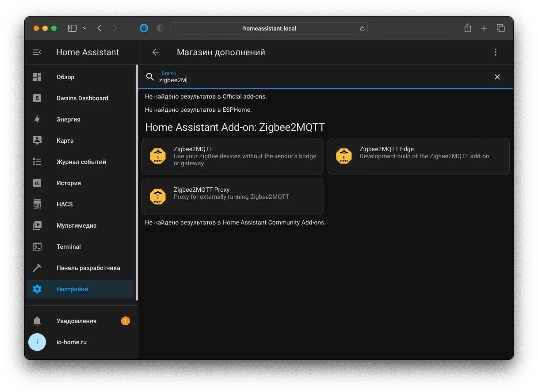The width and height of the screenshot is (538, 392).
Task: Clear the search field with X
Action: click(497, 77)
